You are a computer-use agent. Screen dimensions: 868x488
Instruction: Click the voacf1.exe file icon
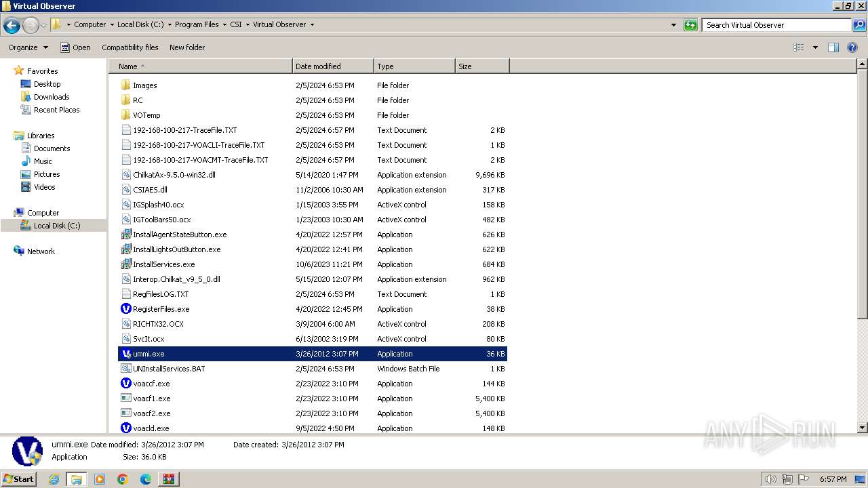125,399
